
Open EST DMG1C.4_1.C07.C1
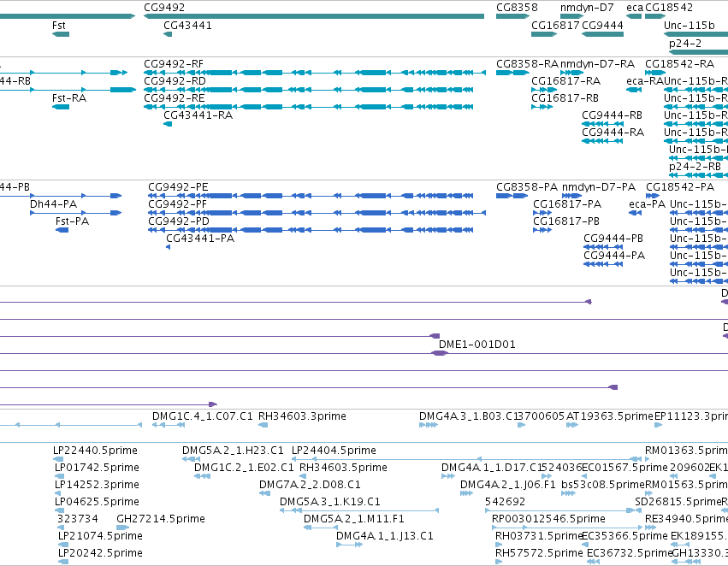[x=203, y=416]
